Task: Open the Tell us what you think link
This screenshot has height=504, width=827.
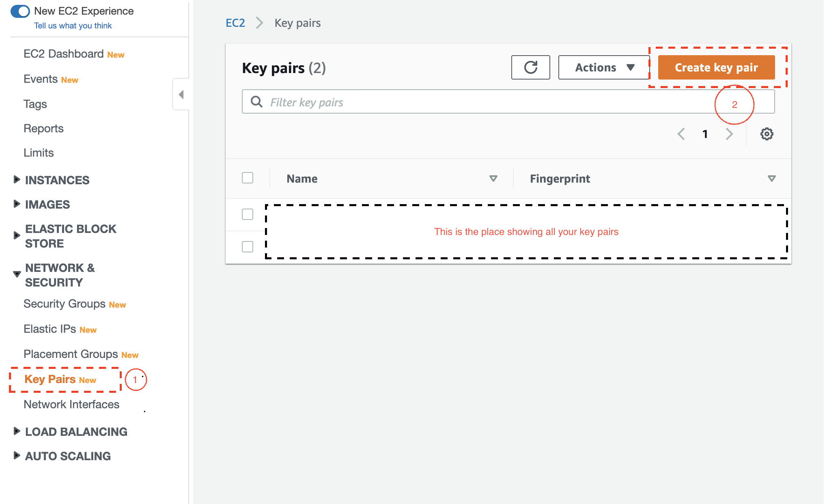Action: coord(73,25)
